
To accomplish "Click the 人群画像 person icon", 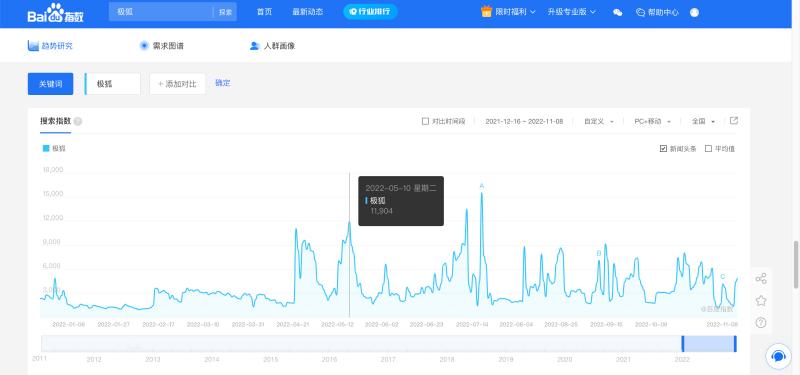I will click(255, 46).
